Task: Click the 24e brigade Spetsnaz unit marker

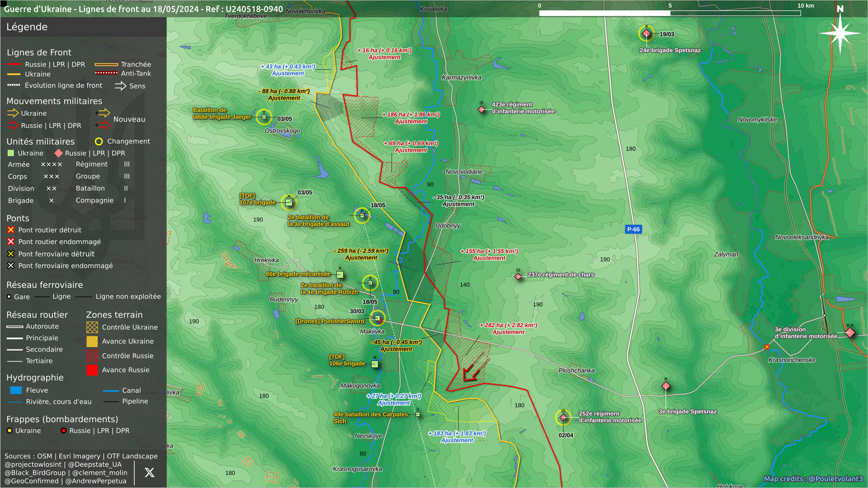Action: click(x=646, y=33)
